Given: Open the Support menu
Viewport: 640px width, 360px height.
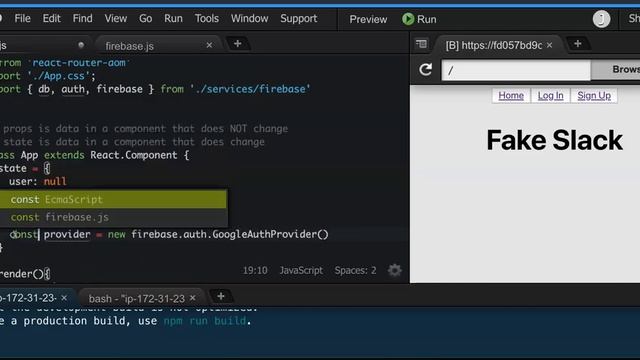Looking at the screenshot, I should pyautogui.click(x=298, y=19).
